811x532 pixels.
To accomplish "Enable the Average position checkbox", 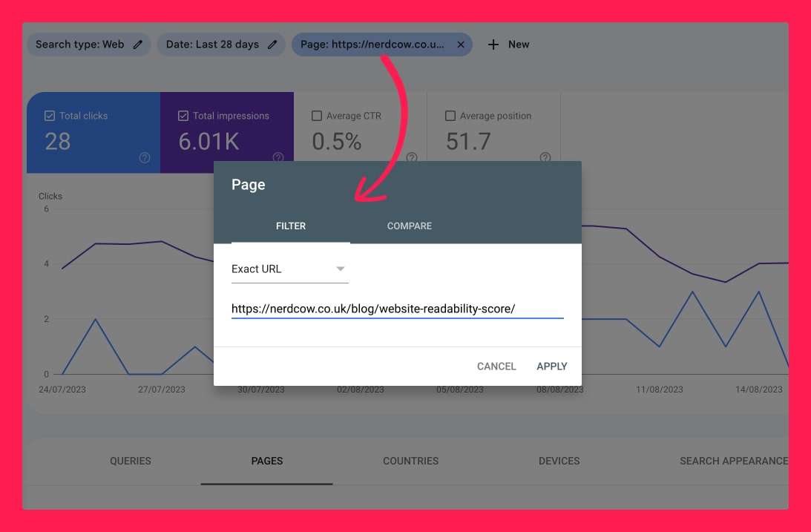I will click(x=450, y=116).
